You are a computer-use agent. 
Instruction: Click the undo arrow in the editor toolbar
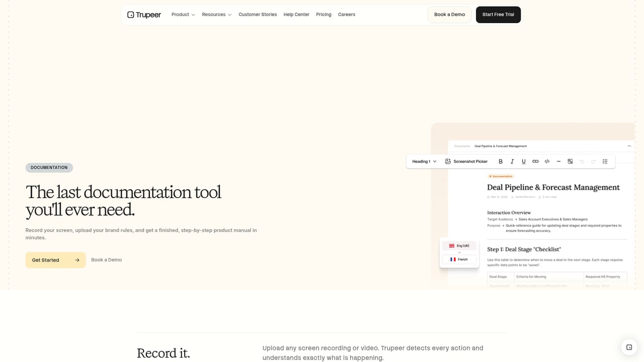tap(582, 161)
